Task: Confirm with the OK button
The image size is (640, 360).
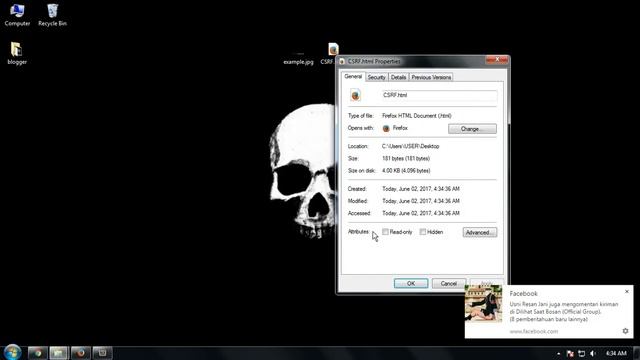Action: pyautogui.click(x=411, y=283)
